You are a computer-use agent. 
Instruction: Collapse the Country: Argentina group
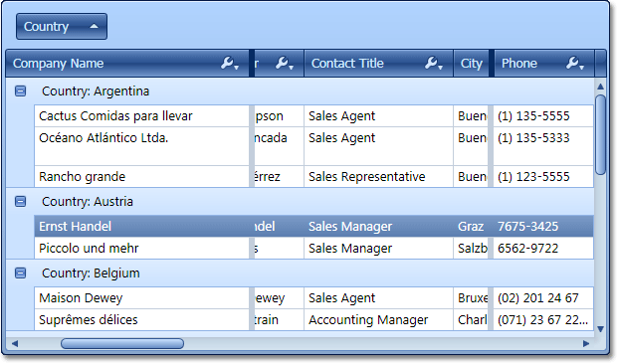click(20, 91)
